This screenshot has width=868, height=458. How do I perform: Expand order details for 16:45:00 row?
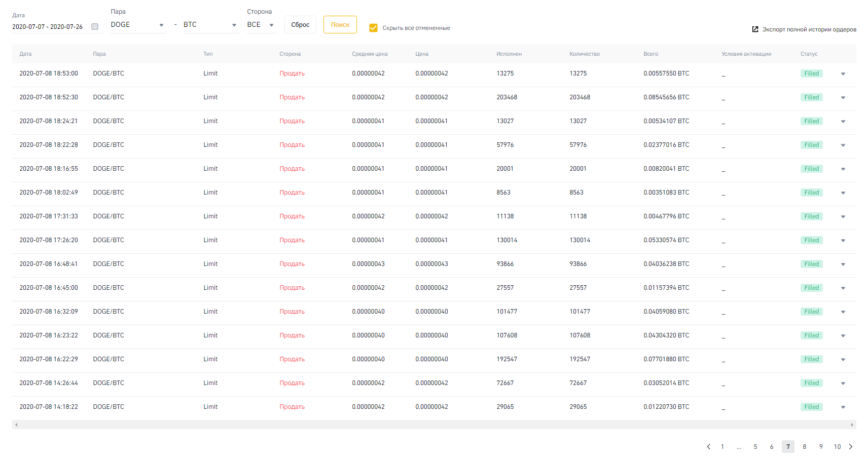[843, 288]
